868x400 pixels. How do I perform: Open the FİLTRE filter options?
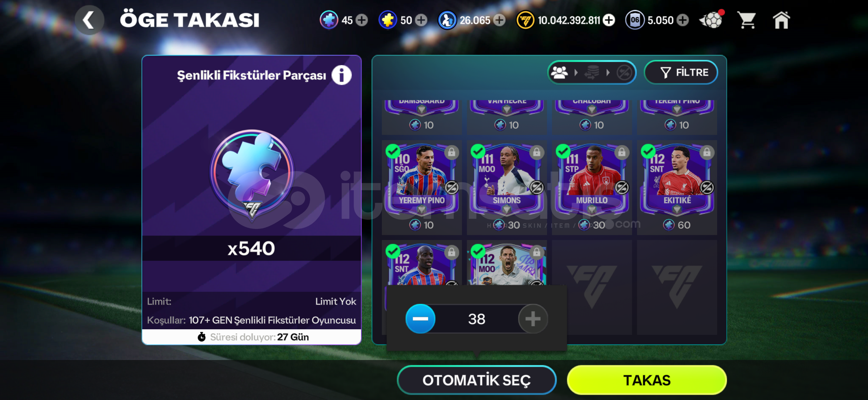pyautogui.click(x=681, y=72)
